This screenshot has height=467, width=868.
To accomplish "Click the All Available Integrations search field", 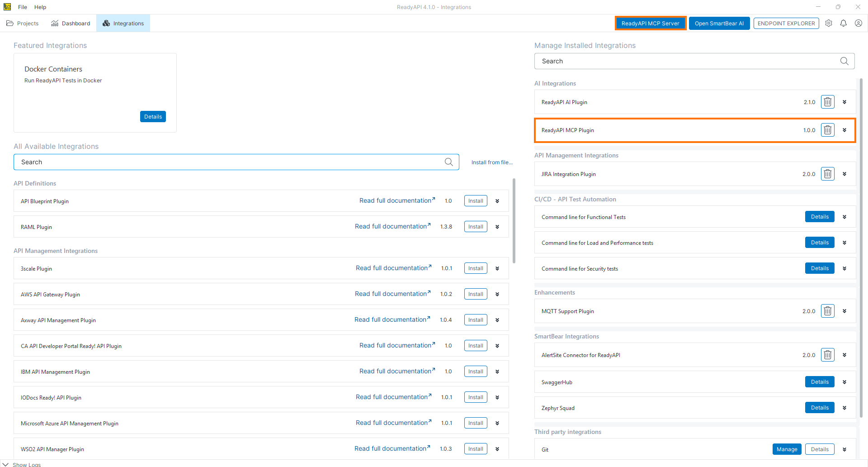I will pyautogui.click(x=236, y=162).
